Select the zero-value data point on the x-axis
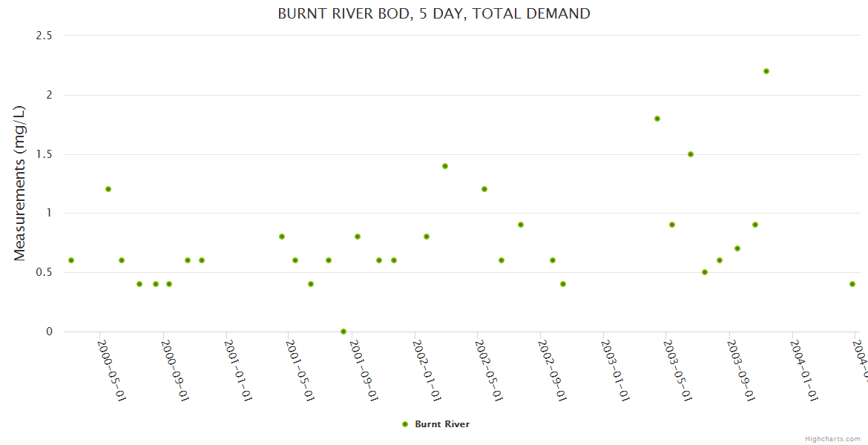The height and width of the screenshot is (445, 868). pyautogui.click(x=343, y=332)
